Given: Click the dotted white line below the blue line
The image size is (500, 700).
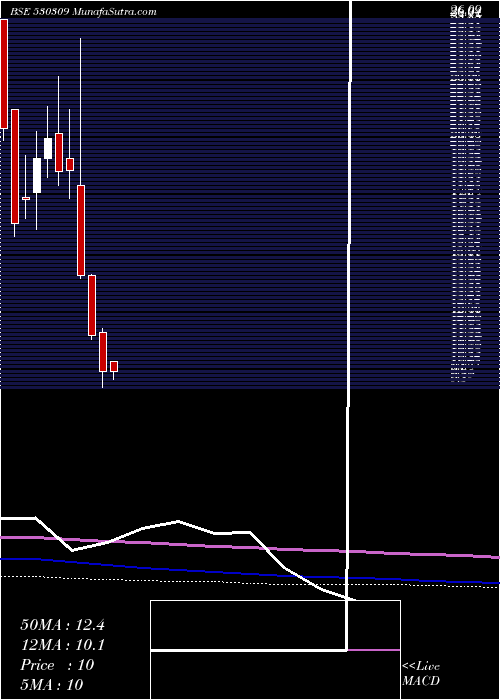Looking at the screenshot, I should coord(250,583).
